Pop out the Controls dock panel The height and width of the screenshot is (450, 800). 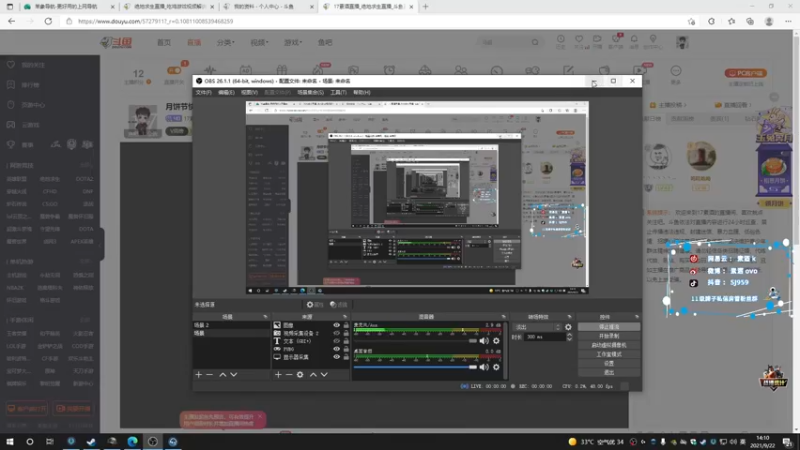pyautogui.click(x=636, y=317)
